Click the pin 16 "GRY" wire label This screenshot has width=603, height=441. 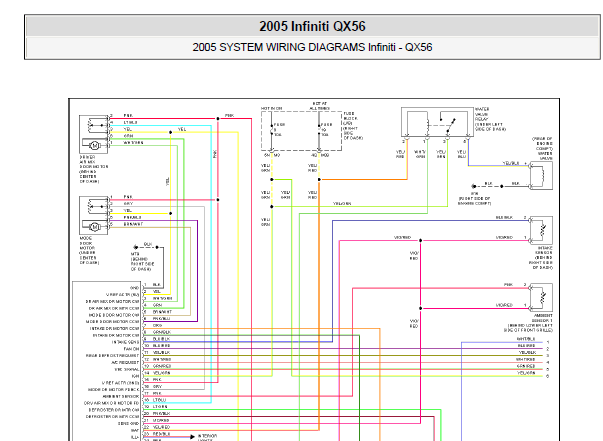157,386
